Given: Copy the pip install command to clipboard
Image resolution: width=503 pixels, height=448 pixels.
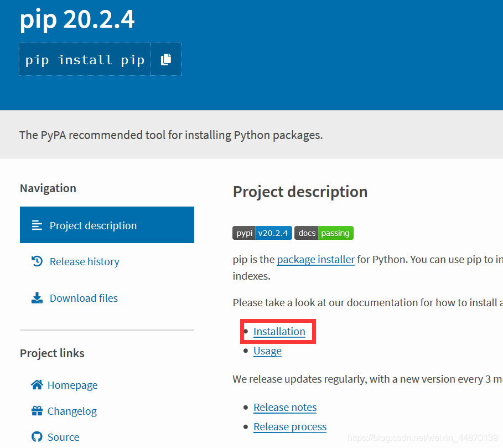Looking at the screenshot, I should click(166, 60).
